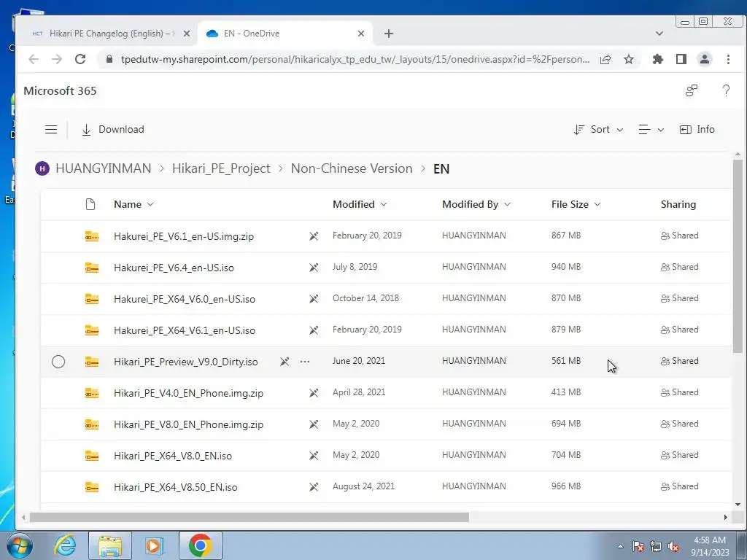Click the file type column header icon
The width and height of the screenshot is (747, 560).
[90, 204]
